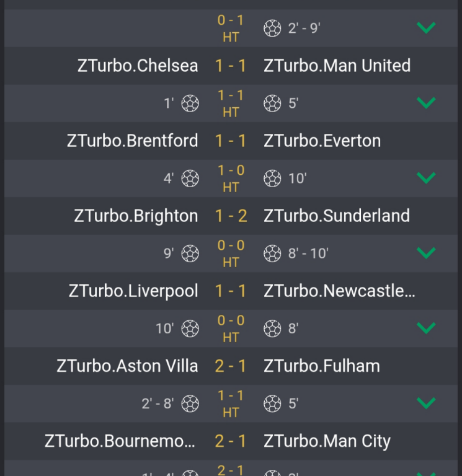
Task: Expand Liverpool vs Newcastle details chevron
Action: 426,328
